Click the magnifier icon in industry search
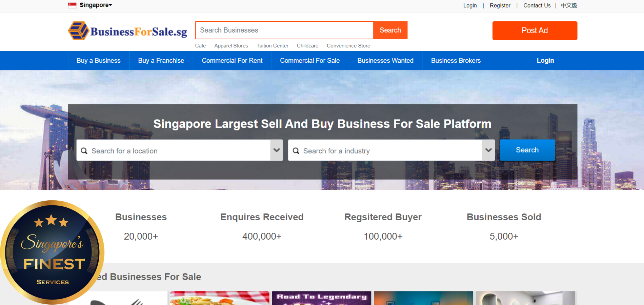644x305 pixels. pos(296,151)
